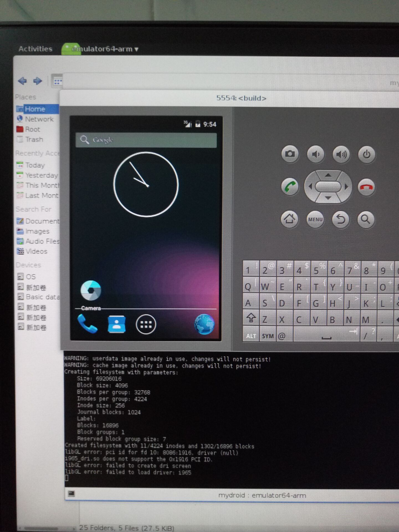This screenshot has width=399, height=532.
Task: Click the analog clock widget
Action: pyautogui.click(x=146, y=184)
